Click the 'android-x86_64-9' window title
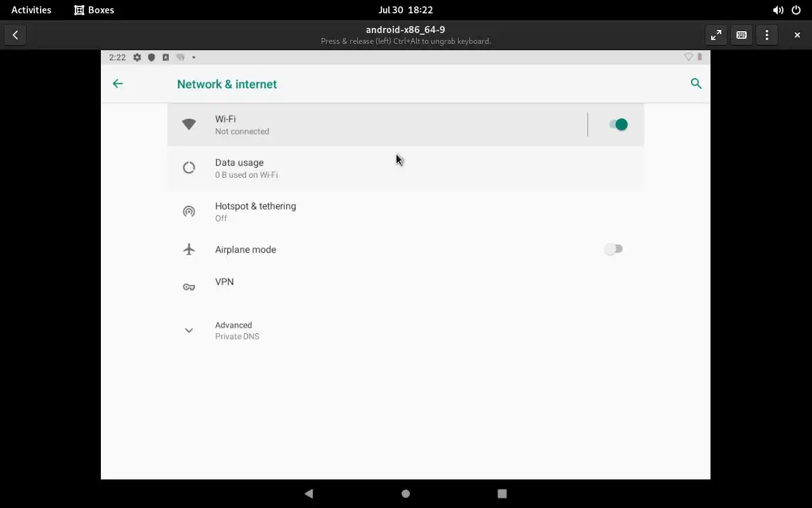Viewport: 812px width, 508px height. (405, 30)
